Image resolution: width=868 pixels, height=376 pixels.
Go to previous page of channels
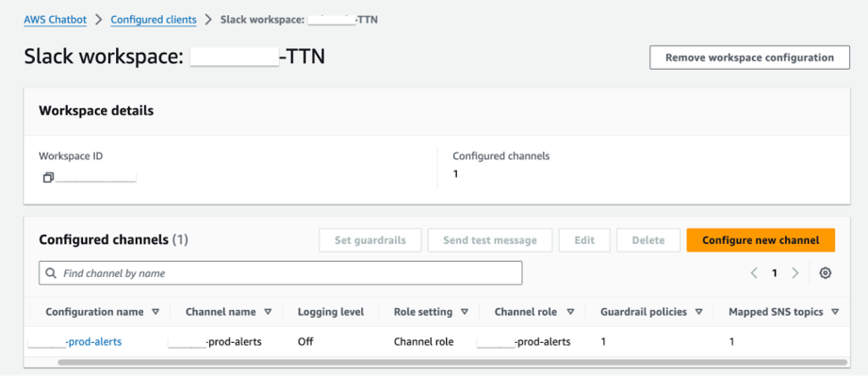coord(754,273)
